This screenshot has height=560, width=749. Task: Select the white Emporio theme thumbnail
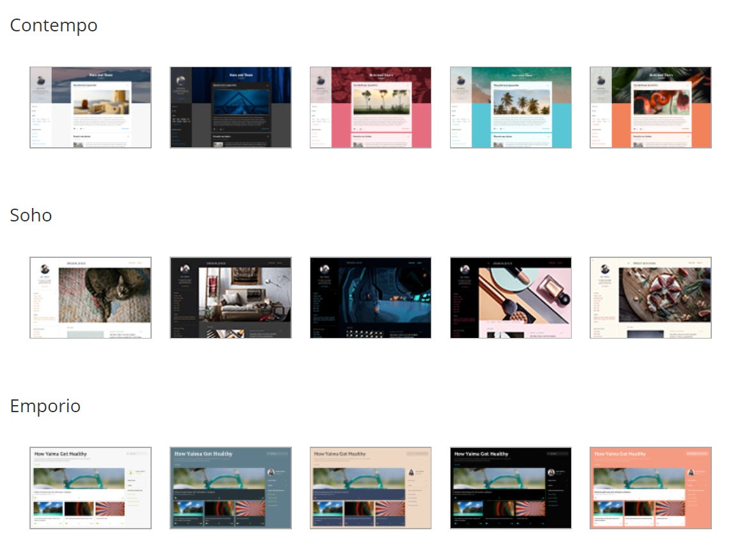coord(90,488)
